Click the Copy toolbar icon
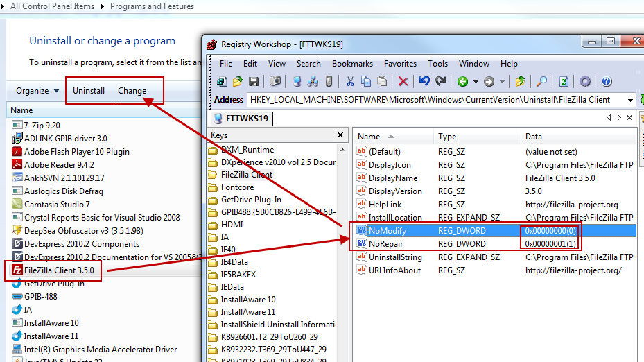This screenshot has height=362, width=644. click(366, 81)
